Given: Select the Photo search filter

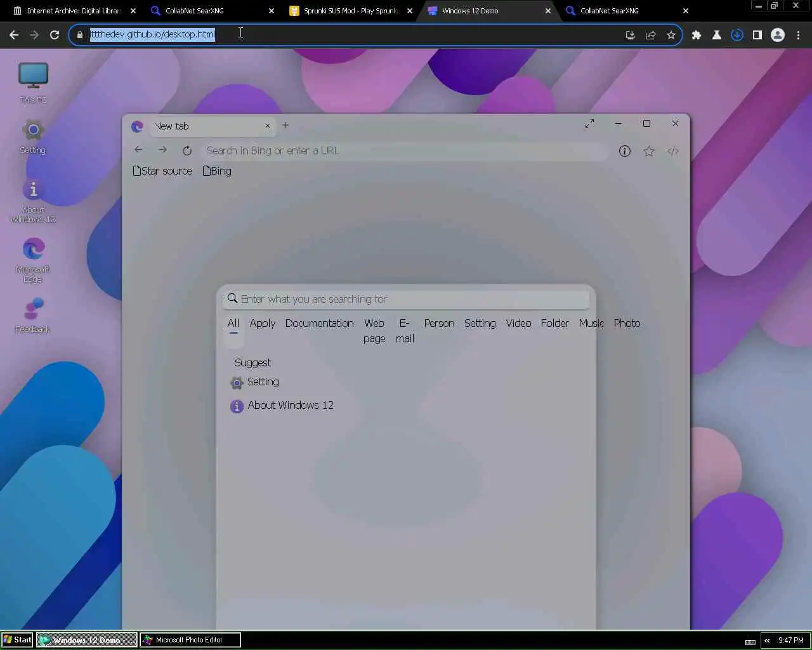Looking at the screenshot, I should click(627, 323).
